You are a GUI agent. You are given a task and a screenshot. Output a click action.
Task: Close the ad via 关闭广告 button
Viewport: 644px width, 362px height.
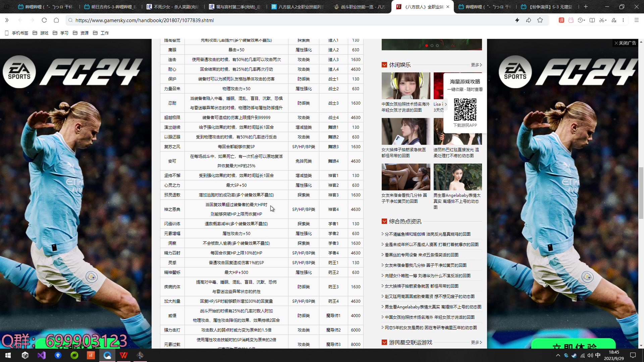[x=625, y=43]
